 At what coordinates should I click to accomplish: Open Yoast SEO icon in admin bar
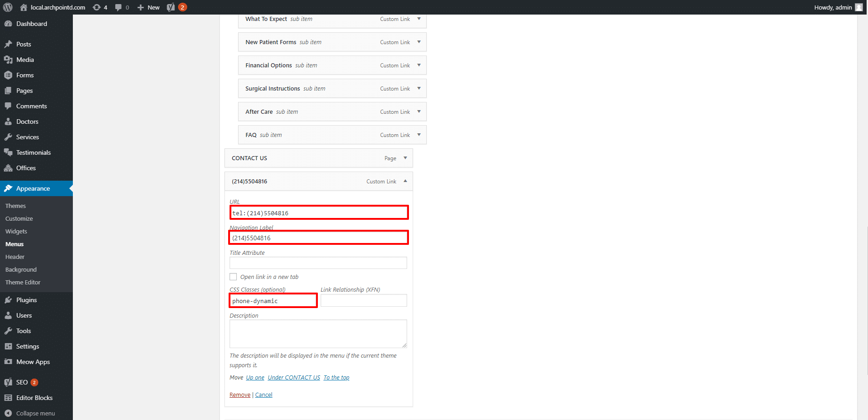pos(171,7)
